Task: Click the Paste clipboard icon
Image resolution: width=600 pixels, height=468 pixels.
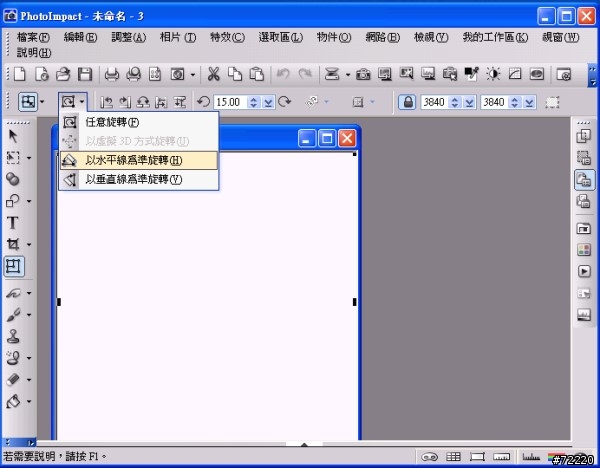Action: [x=256, y=74]
